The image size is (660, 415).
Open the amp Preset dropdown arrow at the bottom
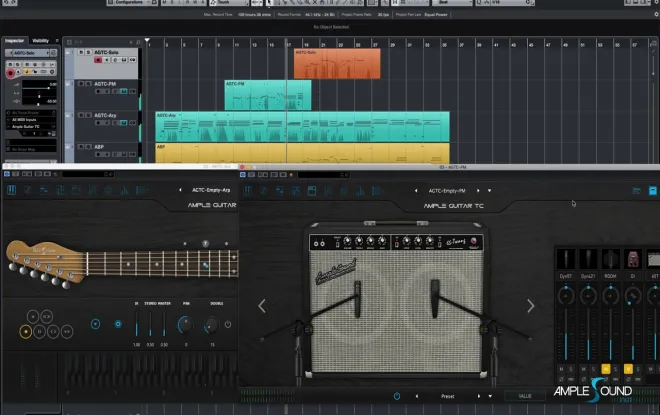pyautogui.click(x=490, y=396)
